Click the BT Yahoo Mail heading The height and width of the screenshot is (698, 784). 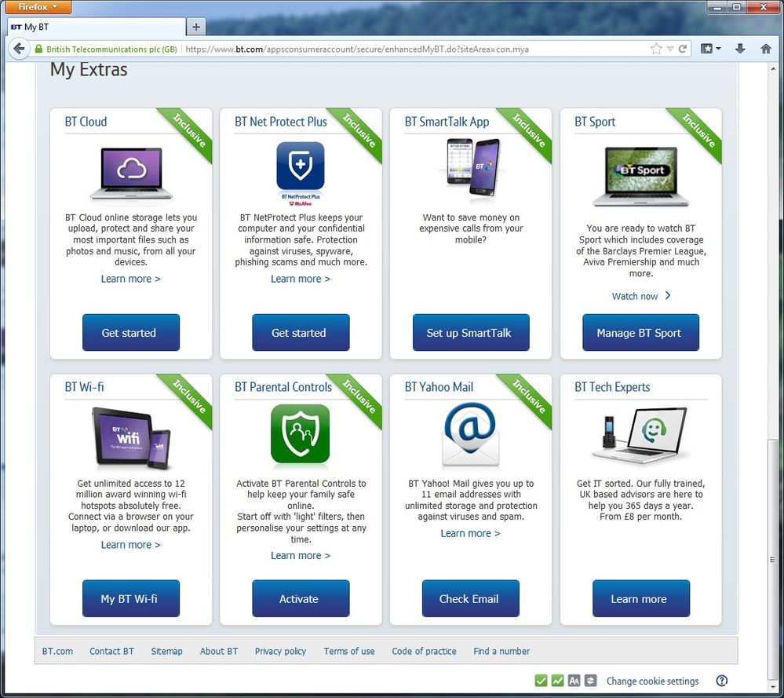pos(439,387)
